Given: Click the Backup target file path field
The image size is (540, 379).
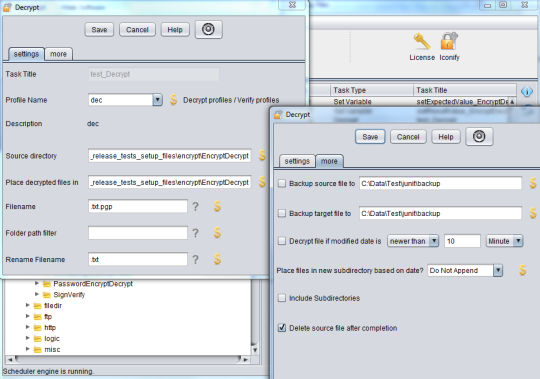Looking at the screenshot, I should pos(440,213).
